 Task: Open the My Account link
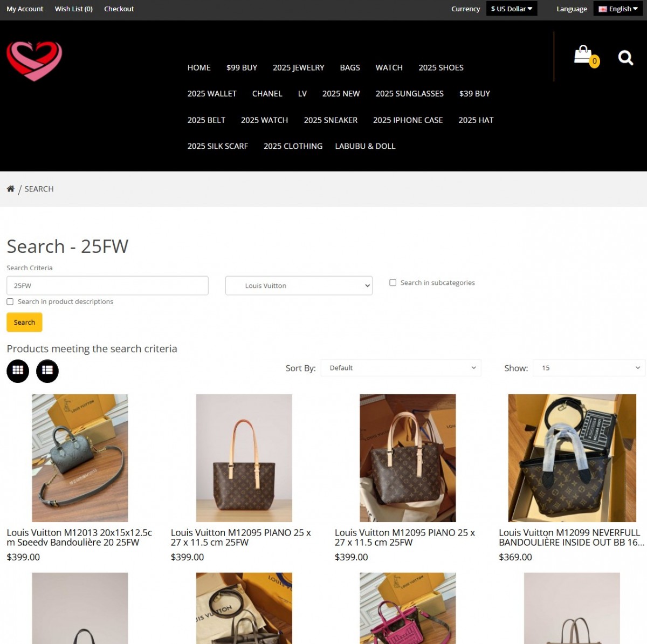click(x=25, y=9)
